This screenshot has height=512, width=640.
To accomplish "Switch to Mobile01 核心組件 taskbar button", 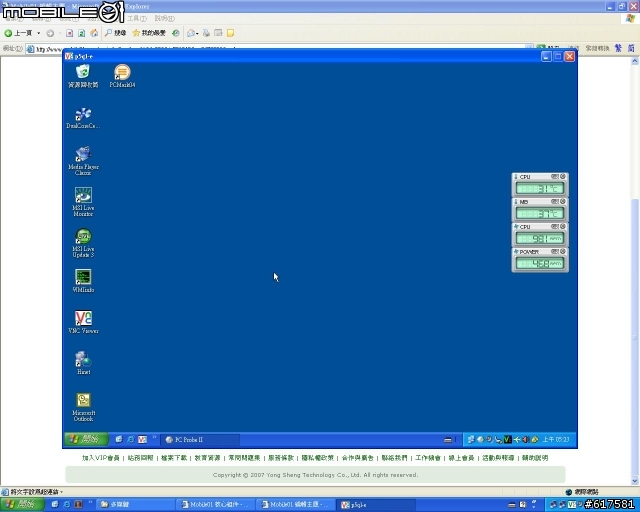I will tap(216, 505).
